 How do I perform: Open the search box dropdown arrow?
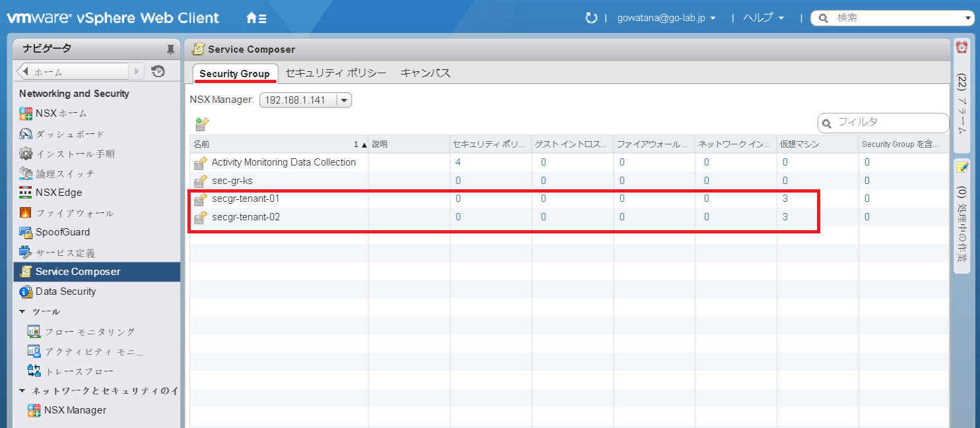[x=968, y=18]
